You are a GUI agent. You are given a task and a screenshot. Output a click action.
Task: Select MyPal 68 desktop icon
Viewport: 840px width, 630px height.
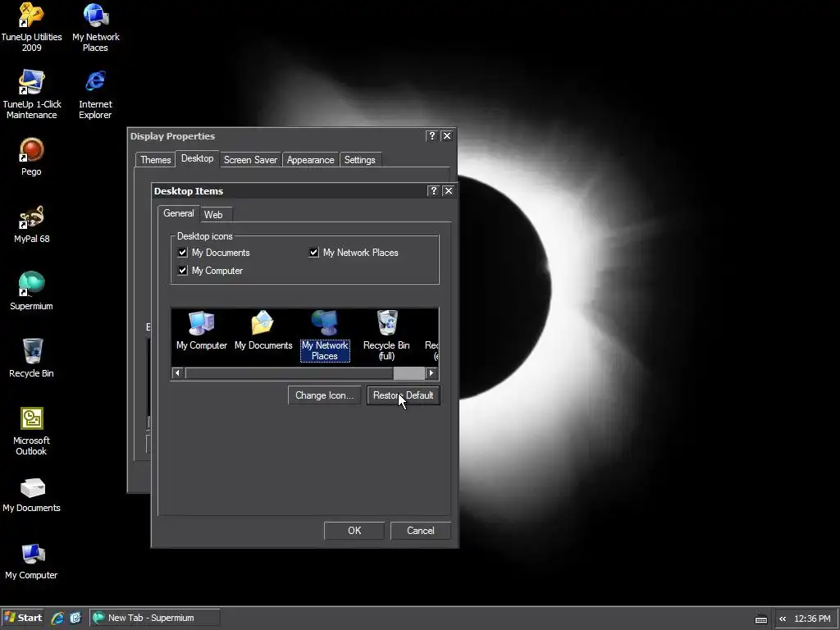[x=31, y=224]
